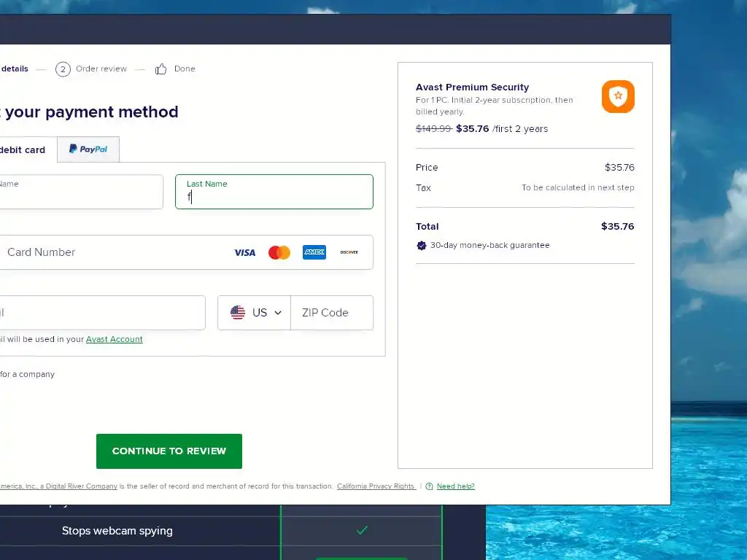The height and width of the screenshot is (560, 747).
Task: Click the Mastercard logo
Action: 279,252
